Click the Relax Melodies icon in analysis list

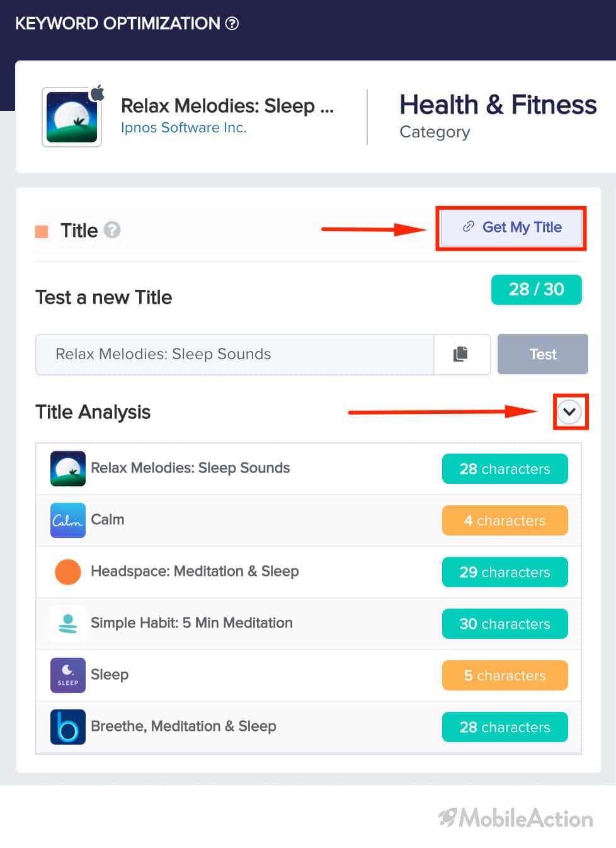(x=68, y=469)
